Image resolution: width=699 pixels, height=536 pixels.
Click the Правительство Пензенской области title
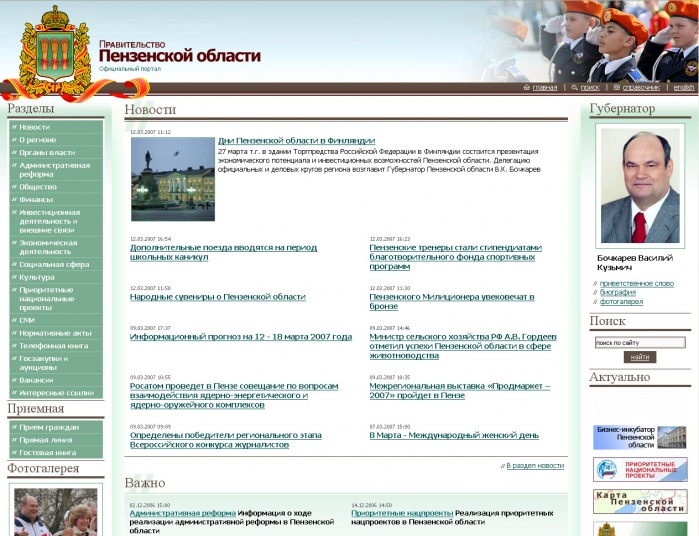(180, 52)
